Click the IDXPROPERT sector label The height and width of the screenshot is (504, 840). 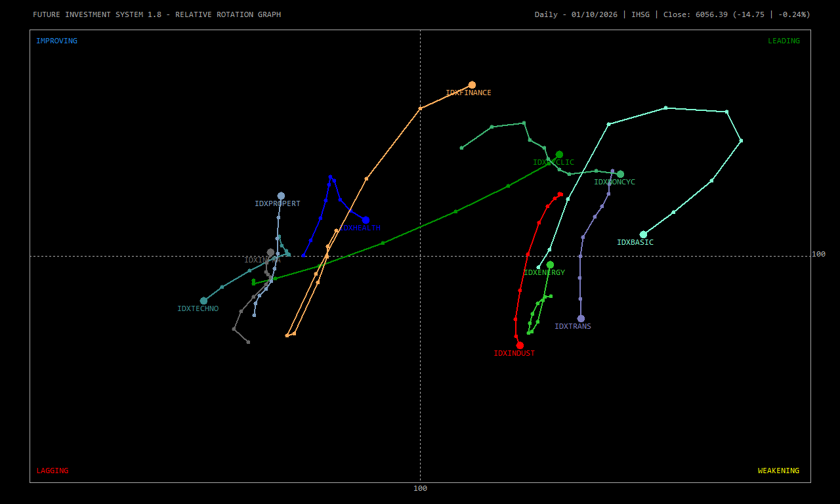[278, 204]
